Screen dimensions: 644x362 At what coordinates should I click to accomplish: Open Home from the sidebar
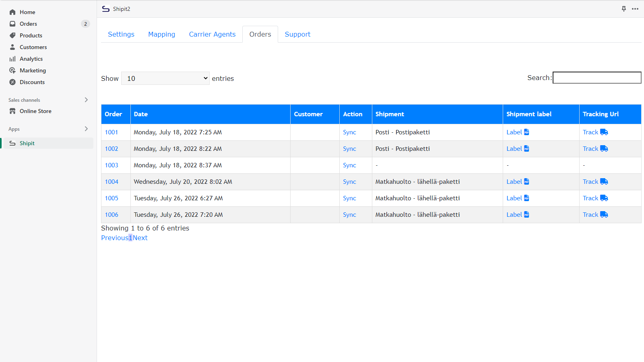27,12
